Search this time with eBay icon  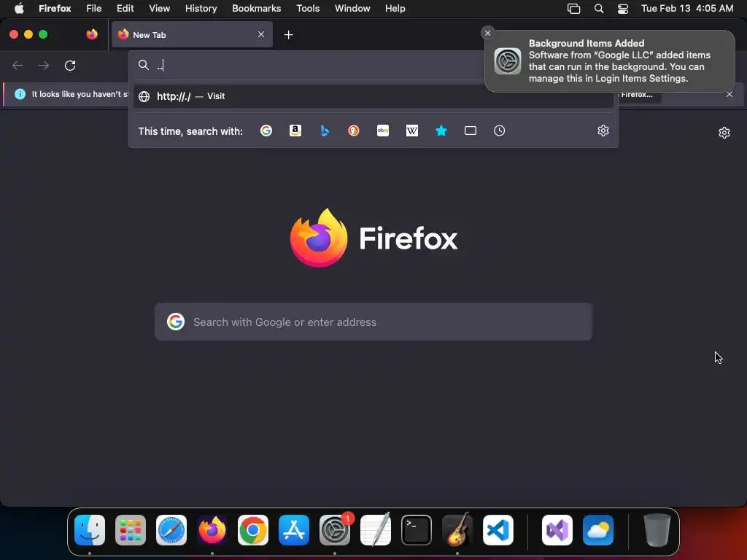click(x=383, y=131)
